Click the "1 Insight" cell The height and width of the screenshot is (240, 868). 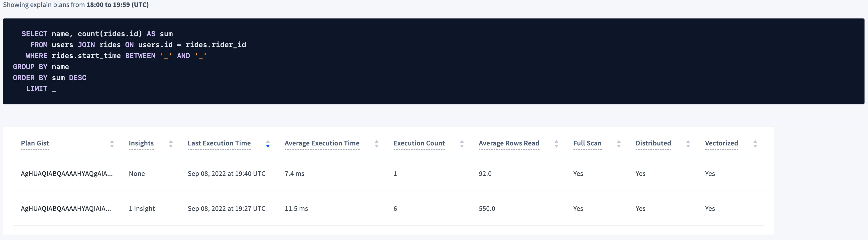(142, 209)
